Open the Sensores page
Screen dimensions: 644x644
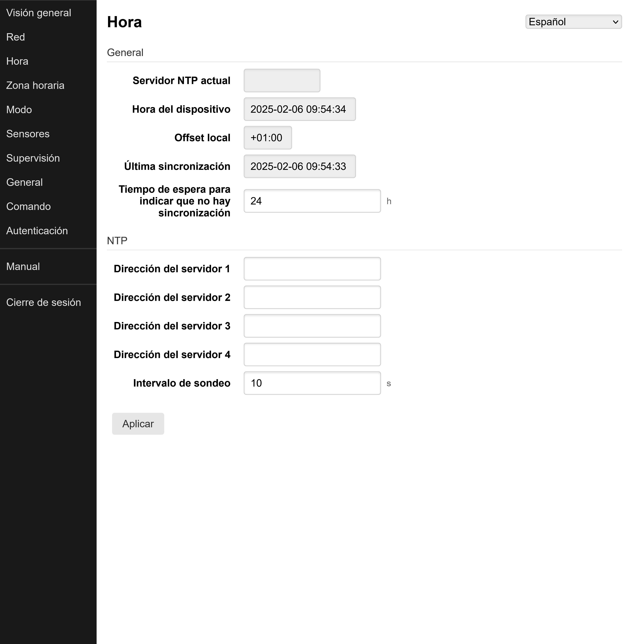pyautogui.click(x=28, y=134)
